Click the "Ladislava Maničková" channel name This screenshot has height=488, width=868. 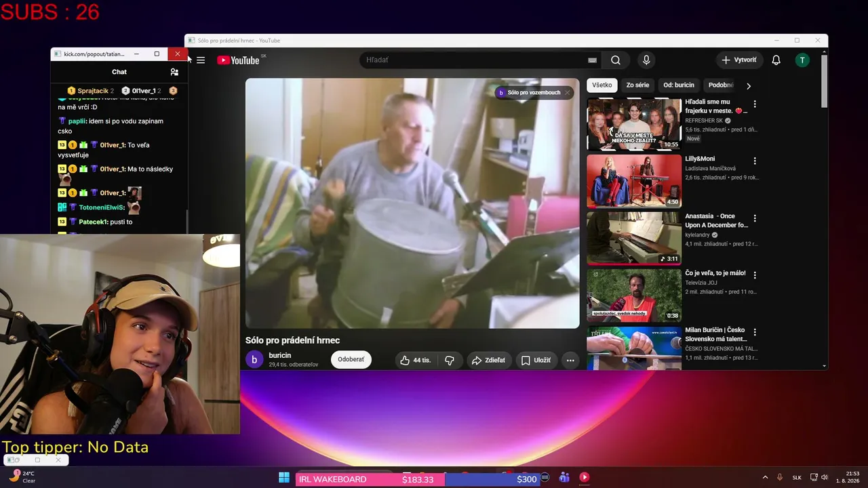coord(710,168)
